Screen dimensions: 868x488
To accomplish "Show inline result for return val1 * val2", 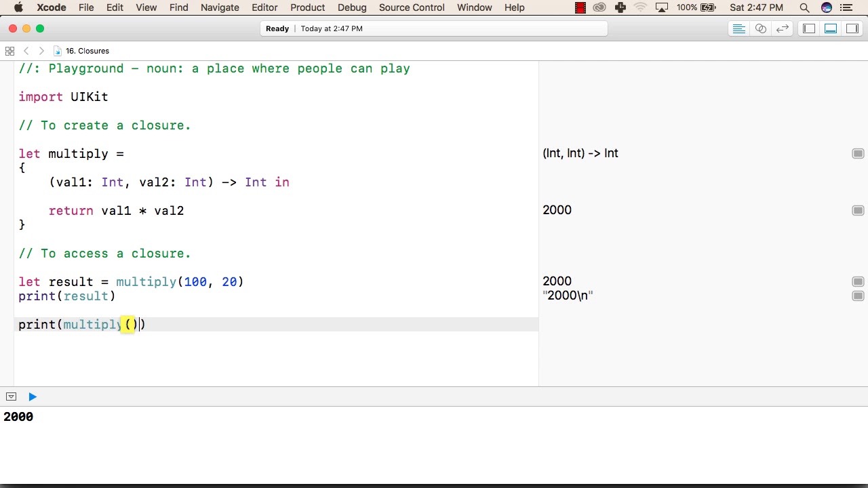I will pyautogui.click(x=858, y=211).
